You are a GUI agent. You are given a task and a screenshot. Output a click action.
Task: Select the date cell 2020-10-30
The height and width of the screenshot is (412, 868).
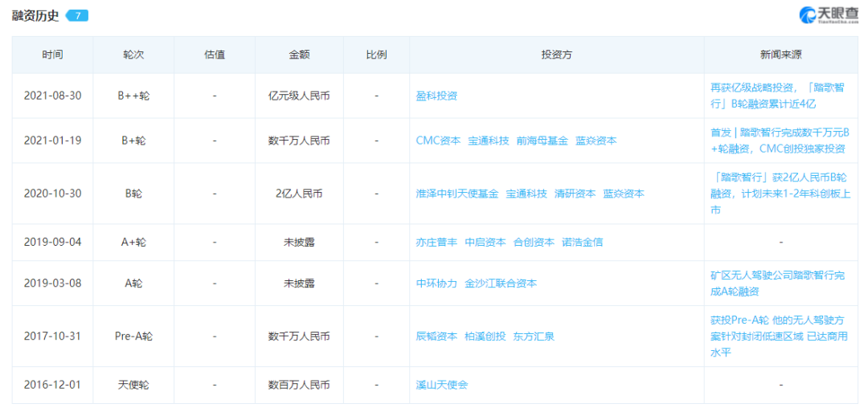[x=52, y=194]
